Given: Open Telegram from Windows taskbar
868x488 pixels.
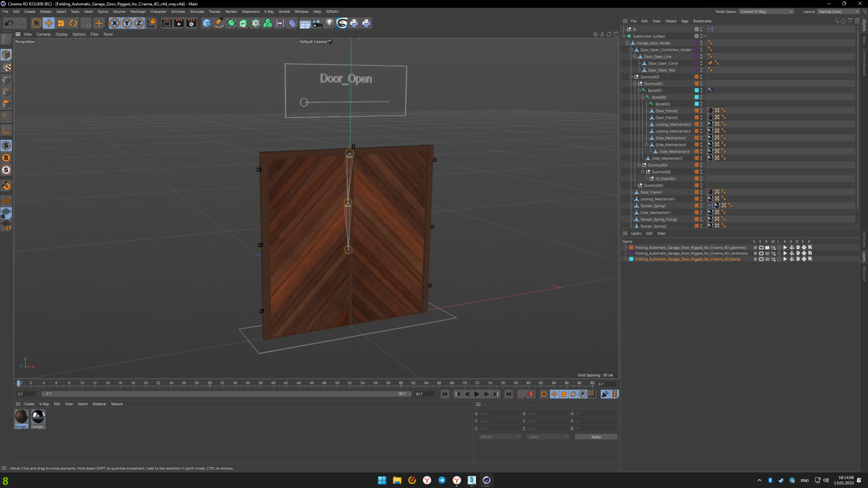Looking at the screenshot, I should pyautogui.click(x=442, y=480).
